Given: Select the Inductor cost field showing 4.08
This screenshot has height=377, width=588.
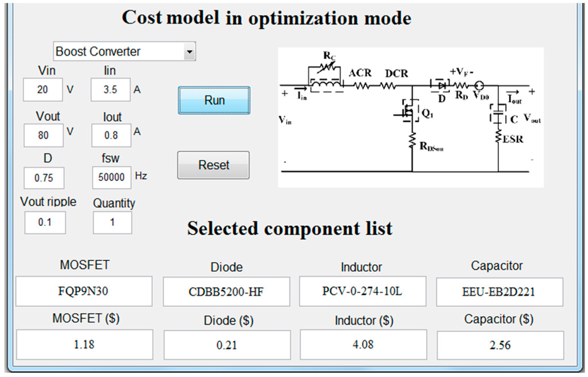Looking at the screenshot, I should pyautogui.click(x=363, y=345).
